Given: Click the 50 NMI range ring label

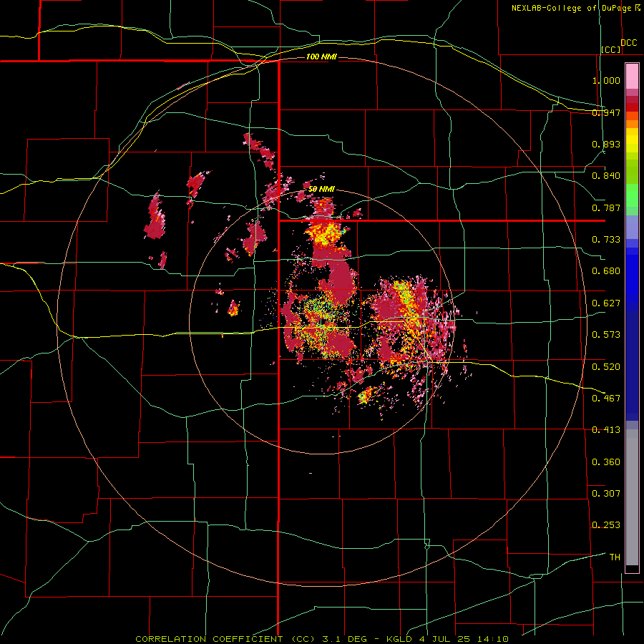Looking at the screenshot, I should point(321,190).
